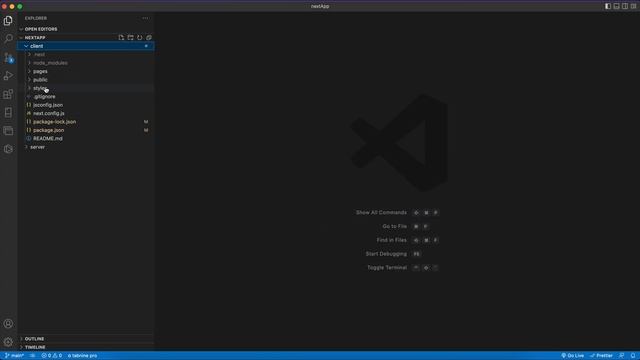The image size is (640, 360).
Task: Click Prettier status bar item
Action: pyautogui.click(x=601, y=356)
